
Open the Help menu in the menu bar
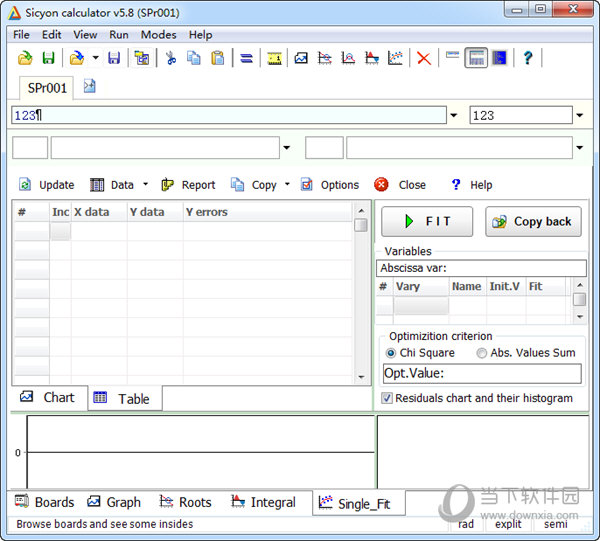coord(200,35)
